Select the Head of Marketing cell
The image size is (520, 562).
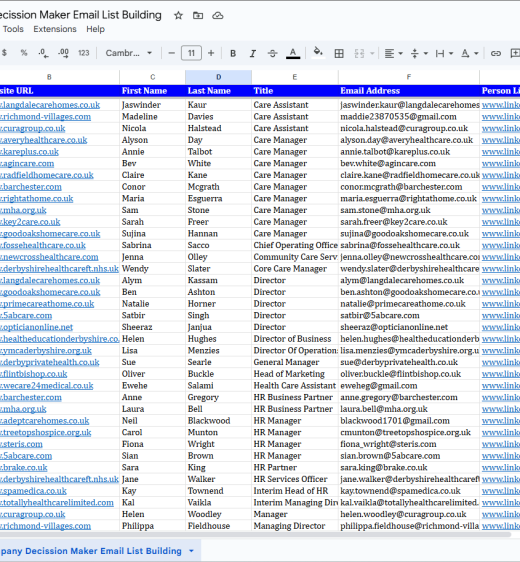pyautogui.click(x=295, y=374)
